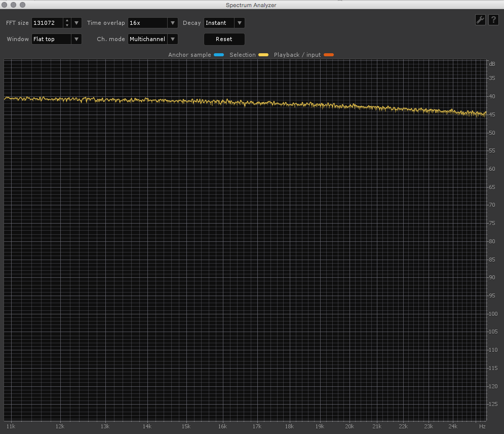Close the Spectrum Analyzer window
This screenshot has width=504, height=434.
(x=4, y=5)
